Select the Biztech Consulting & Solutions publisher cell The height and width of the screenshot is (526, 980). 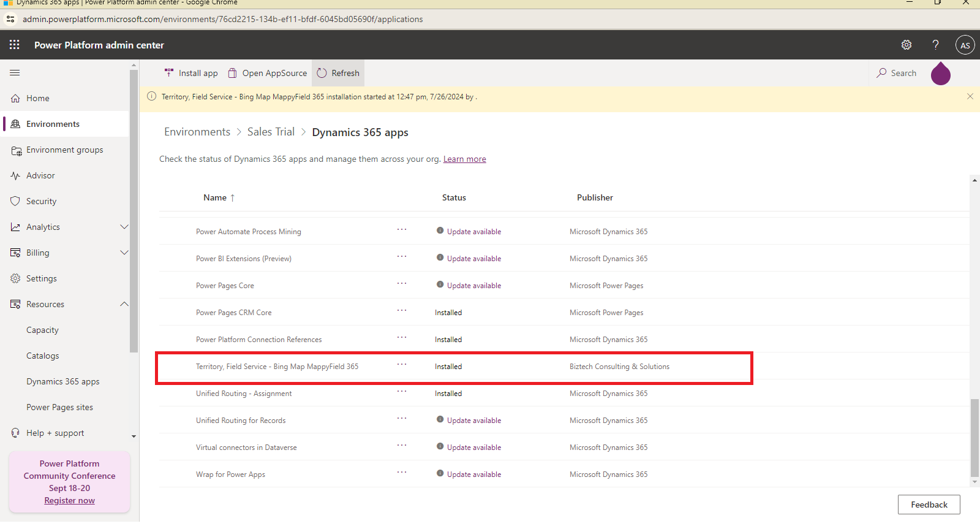click(619, 367)
